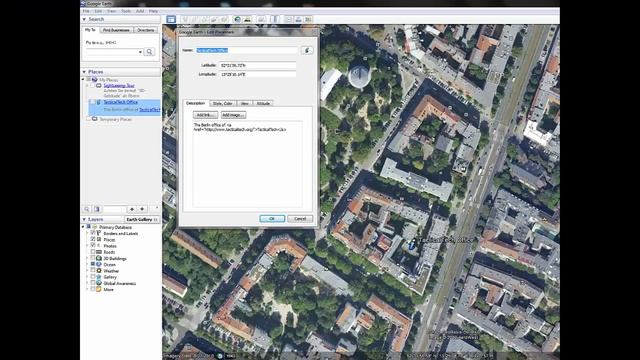Open the Sightseeing Tour link in Places
The image size is (640, 360).
tap(119, 86)
